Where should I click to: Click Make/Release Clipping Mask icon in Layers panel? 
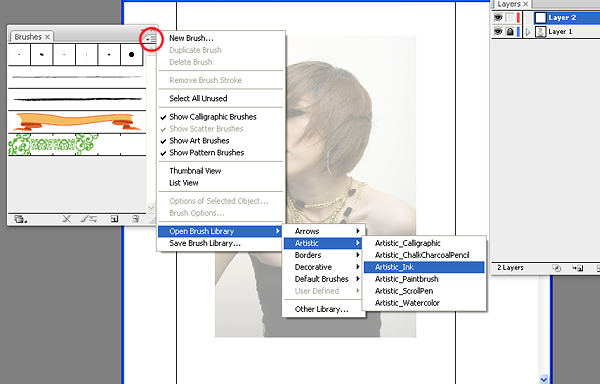556,268
